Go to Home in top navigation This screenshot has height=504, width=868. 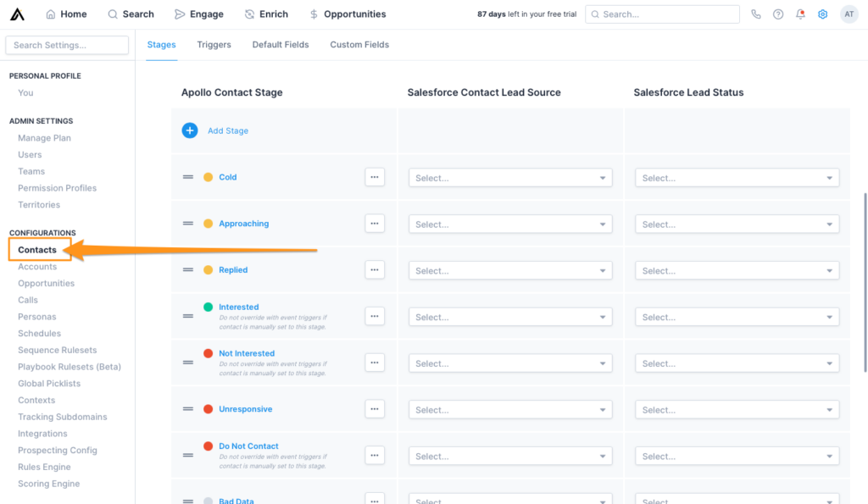(66, 14)
